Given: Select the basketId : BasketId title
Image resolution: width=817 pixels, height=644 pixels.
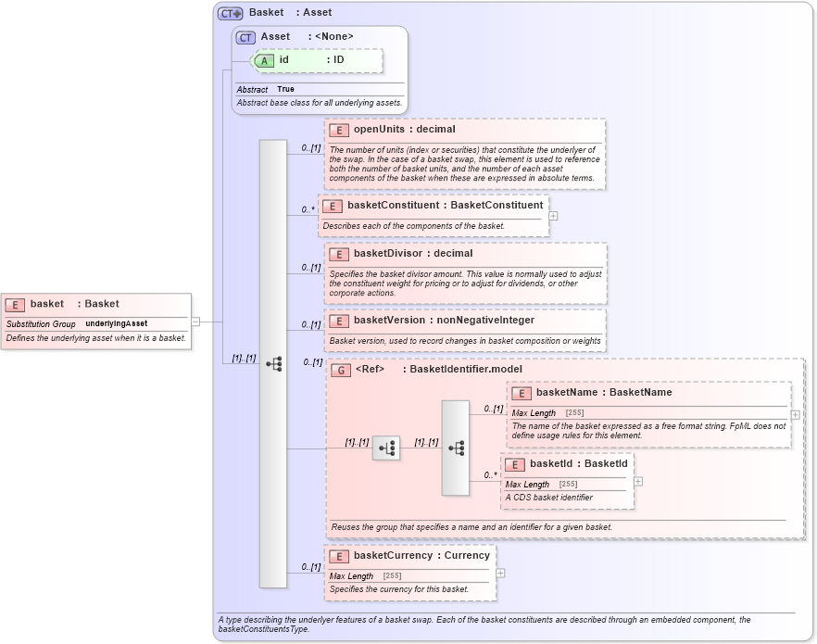Looking at the screenshot, I should (x=578, y=463).
